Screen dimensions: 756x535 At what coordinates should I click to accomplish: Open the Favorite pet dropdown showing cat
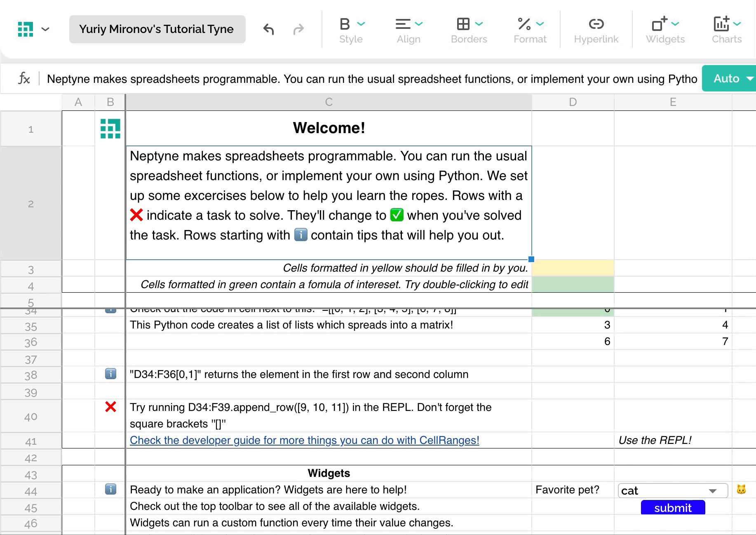[673, 490]
